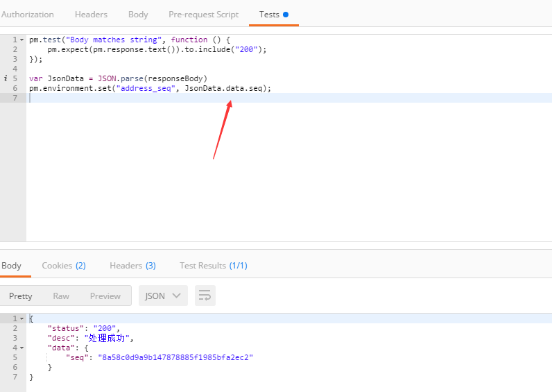Open the Test Results (1/1) tab

point(214,266)
